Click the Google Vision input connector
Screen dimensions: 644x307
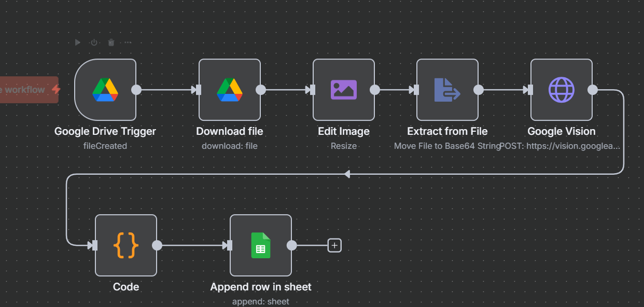[530, 90]
